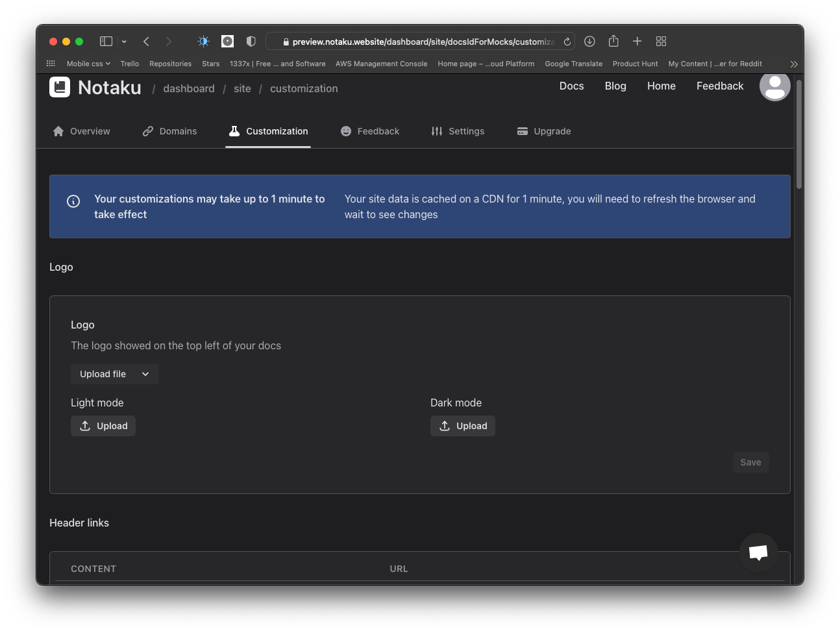Open the Home page cloud Platform bookmark

486,64
